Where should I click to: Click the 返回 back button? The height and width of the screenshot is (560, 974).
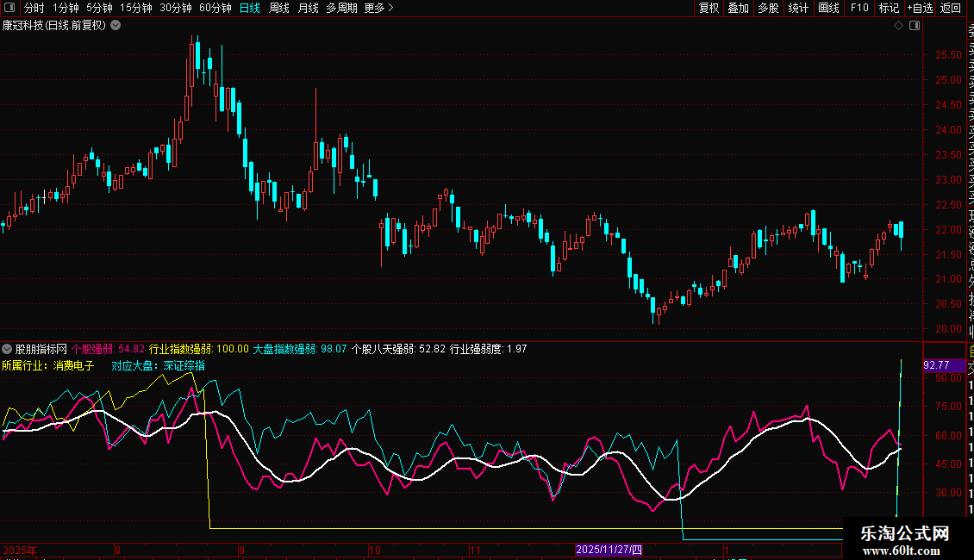point(951,8)
